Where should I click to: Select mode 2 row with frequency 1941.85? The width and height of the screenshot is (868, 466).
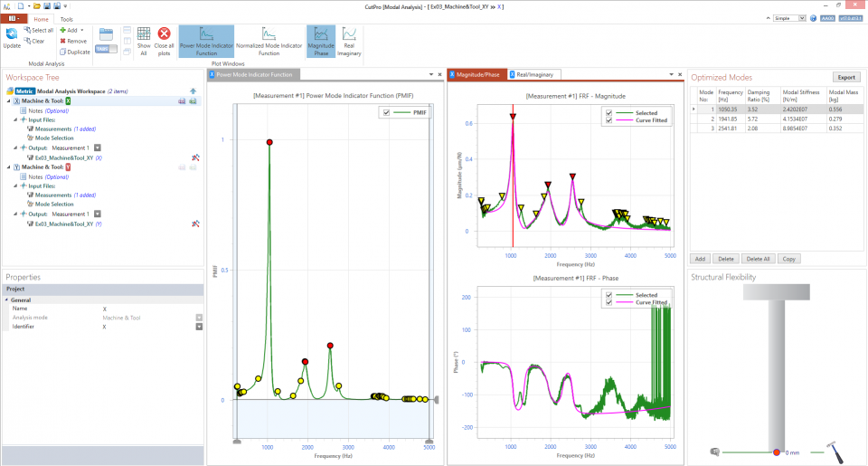click(777, 119)
